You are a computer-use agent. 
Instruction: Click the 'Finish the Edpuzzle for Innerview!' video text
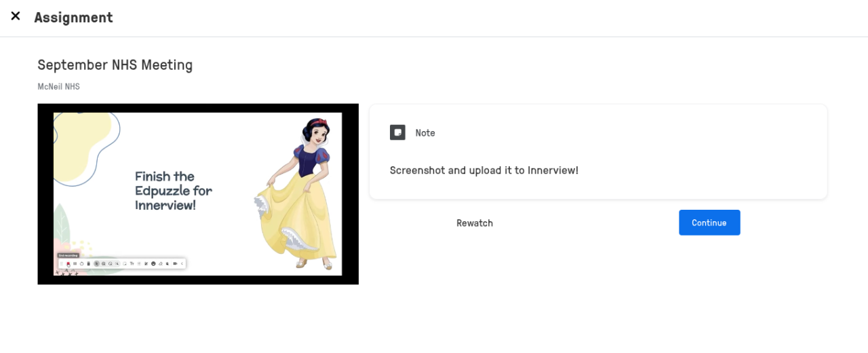174,191
